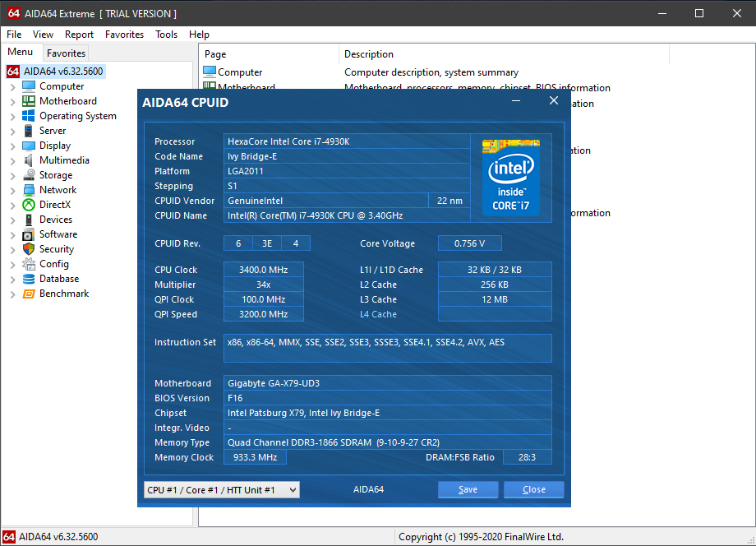Click the Computer icon in the Page list

coord(210,72)
